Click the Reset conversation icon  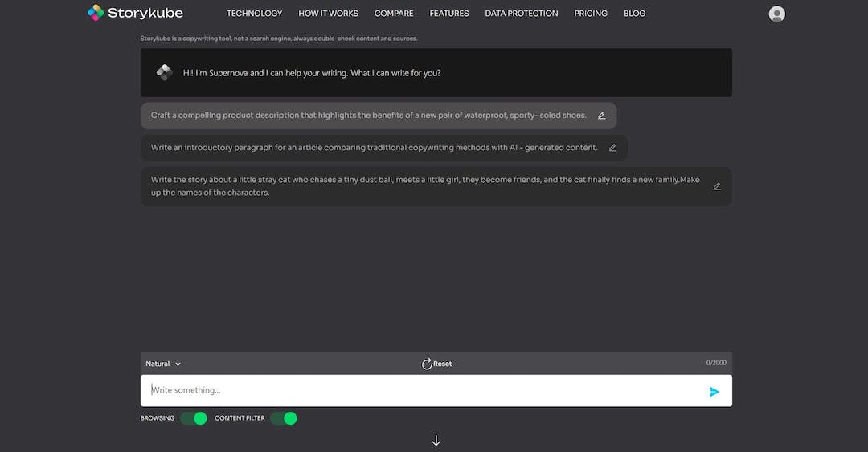(427, 364)
